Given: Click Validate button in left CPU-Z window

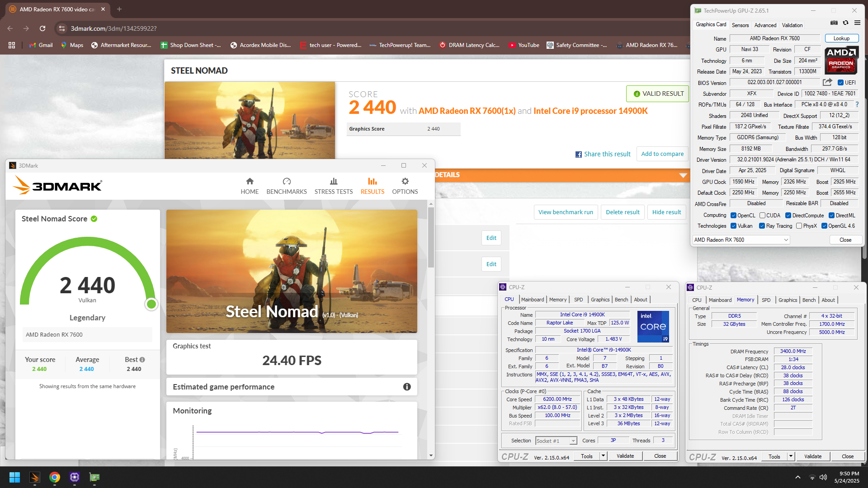Looking at the screenshot, I should [x=625, y=456].
